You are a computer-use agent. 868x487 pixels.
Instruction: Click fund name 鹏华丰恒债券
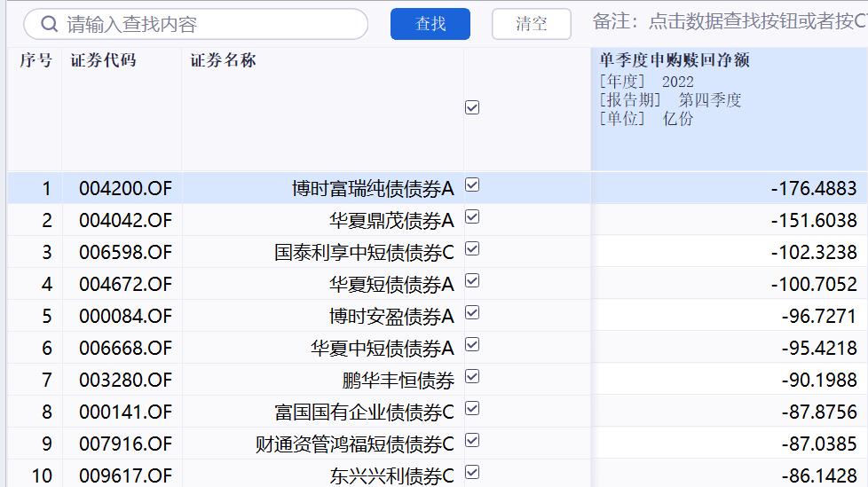click(x=398, y=381)
